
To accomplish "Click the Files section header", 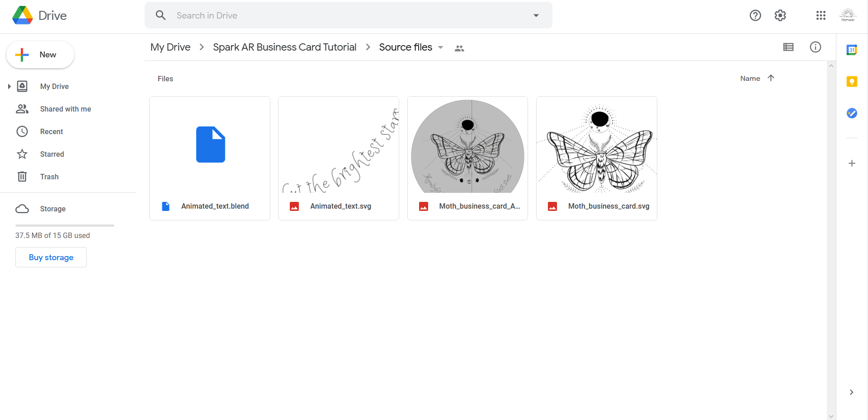I will pos(165,79).
